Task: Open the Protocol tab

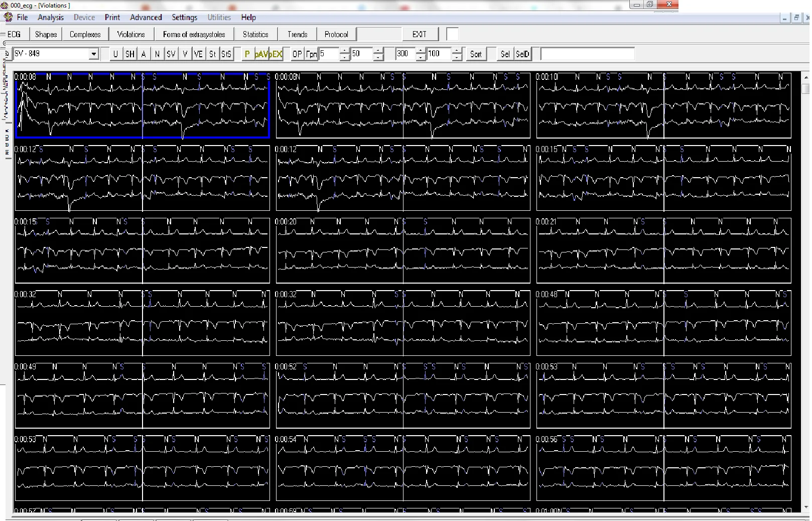Action: (x=336, y=34)
